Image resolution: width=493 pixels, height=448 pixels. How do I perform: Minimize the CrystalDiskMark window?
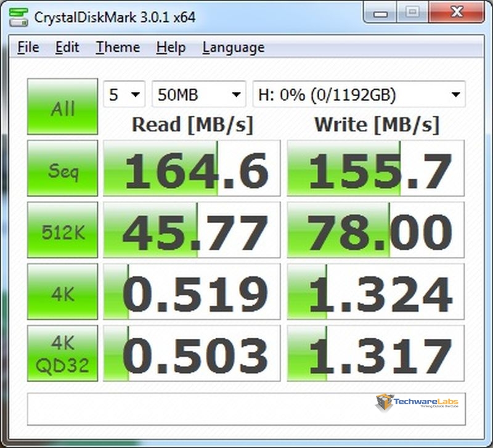[x=380, y=12]
